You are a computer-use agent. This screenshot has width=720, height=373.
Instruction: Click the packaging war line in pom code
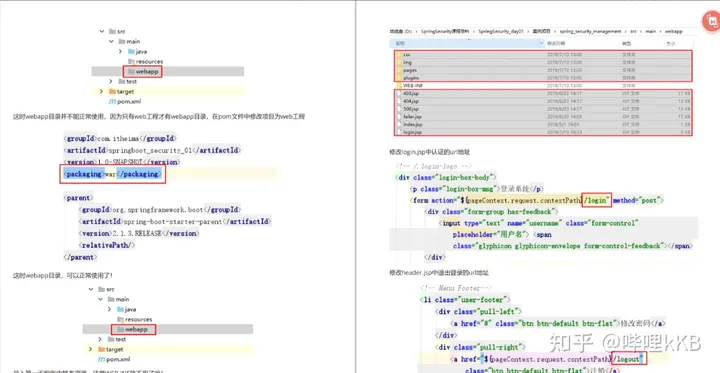pos(112,174)
